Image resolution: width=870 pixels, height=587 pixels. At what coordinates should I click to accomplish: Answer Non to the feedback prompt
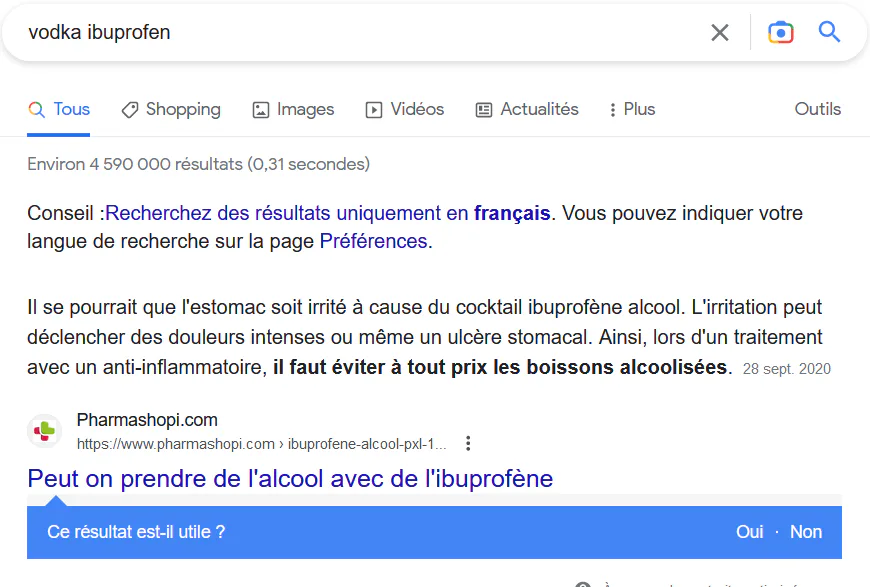(x=806, y=532)
